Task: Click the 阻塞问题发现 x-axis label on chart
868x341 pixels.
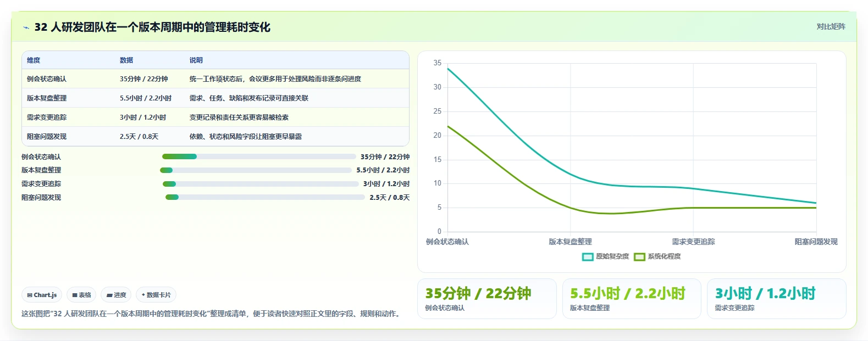Action: 816,242
